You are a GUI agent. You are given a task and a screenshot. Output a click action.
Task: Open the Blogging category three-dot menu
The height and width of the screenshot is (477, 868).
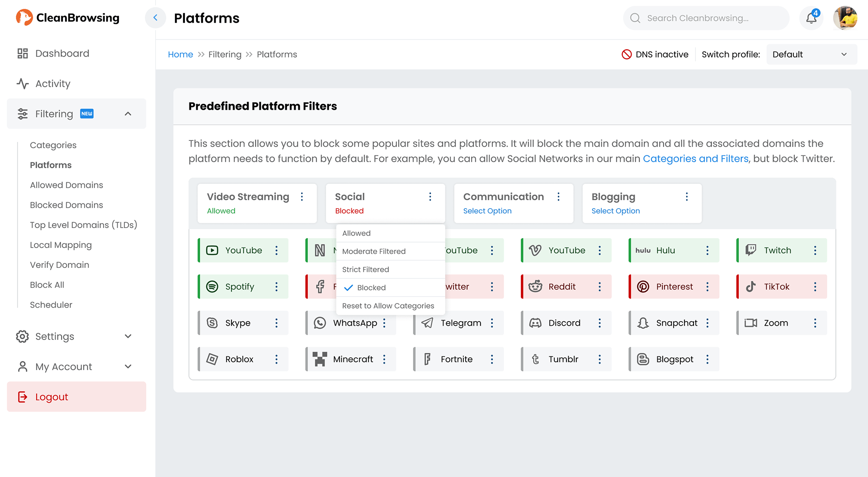tap(686, 197)
